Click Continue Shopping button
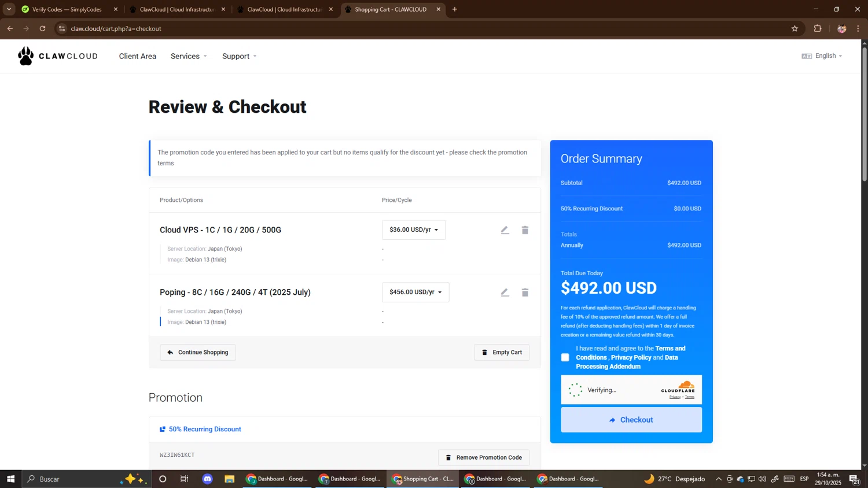The image size is (868, 488). (198, 352)
